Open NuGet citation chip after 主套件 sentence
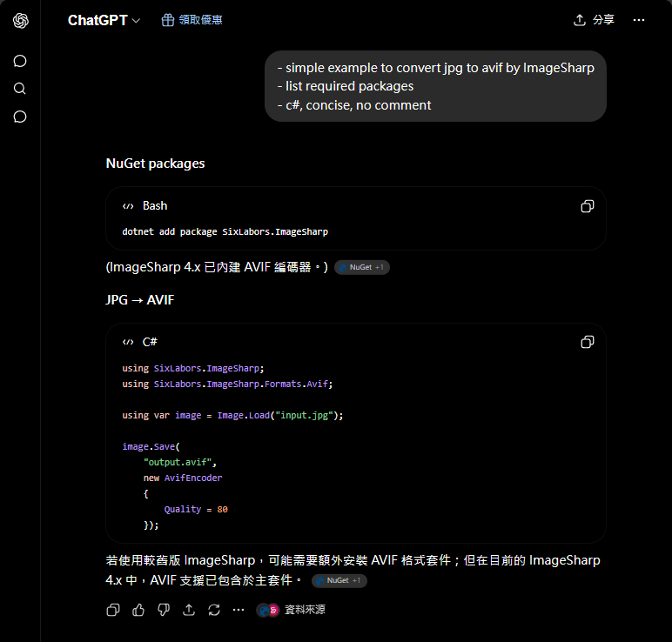This screenshot has width=672, height=642. pos(339,581)
